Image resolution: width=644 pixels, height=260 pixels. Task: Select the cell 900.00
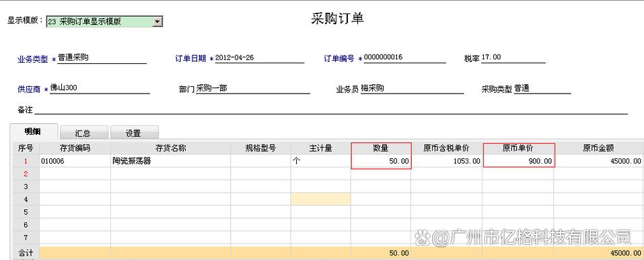518,161
